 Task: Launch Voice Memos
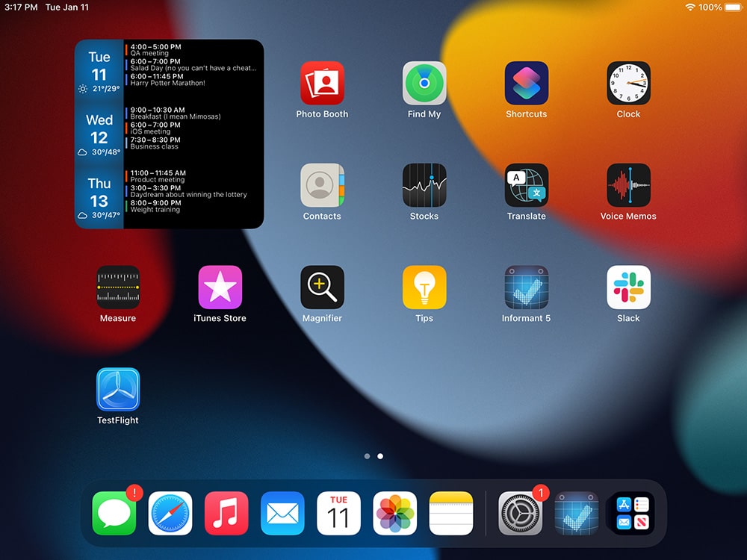point(628,185)
